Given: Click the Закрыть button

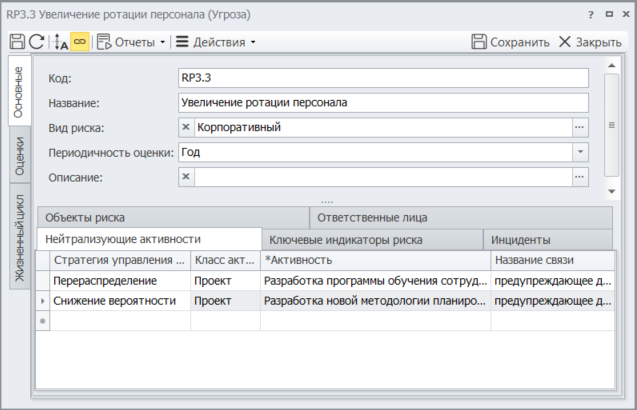Looking at the screenshot, I should [590, 42].
